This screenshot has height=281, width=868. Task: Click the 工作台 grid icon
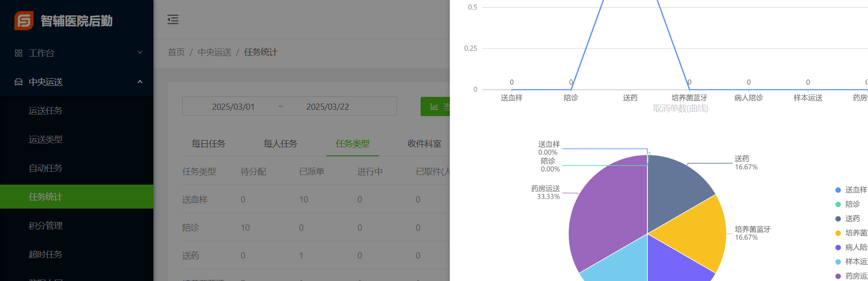click(x=19, y=53)
